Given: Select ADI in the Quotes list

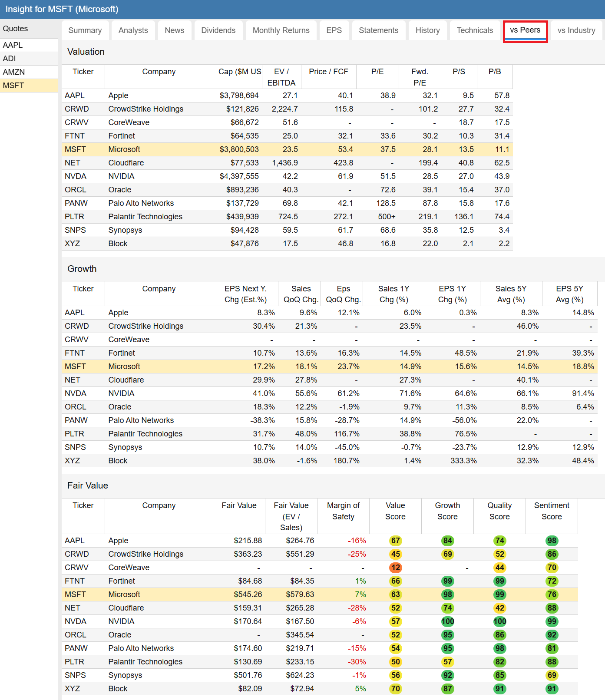Looking at the screenshot, I should [10, 59].
